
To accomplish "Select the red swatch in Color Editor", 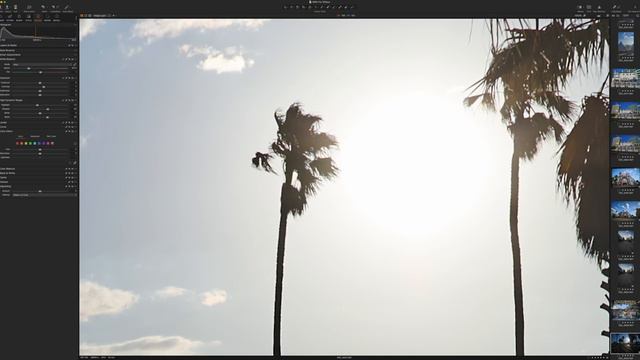I will click(17, 143).
